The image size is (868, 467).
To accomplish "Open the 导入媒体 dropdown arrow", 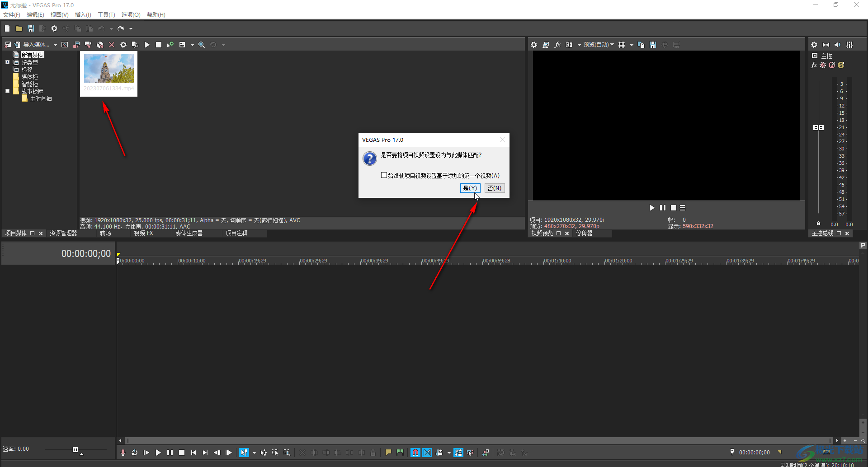I will (x=55, y=45).
